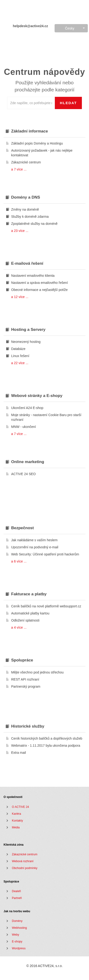Open REST API rozhraní article
The width and height of the screenshot is (89, 980).
(x=25, y=679)
